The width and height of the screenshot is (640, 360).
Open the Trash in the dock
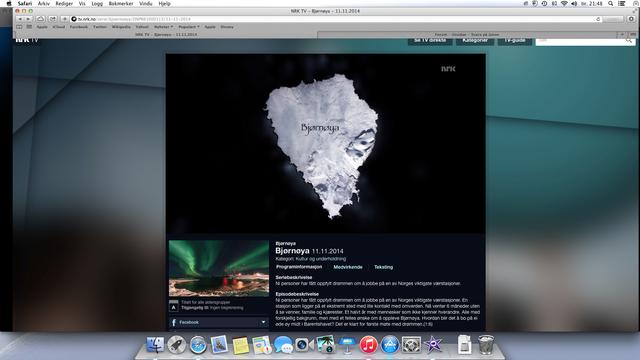click(x=486, y=344)
